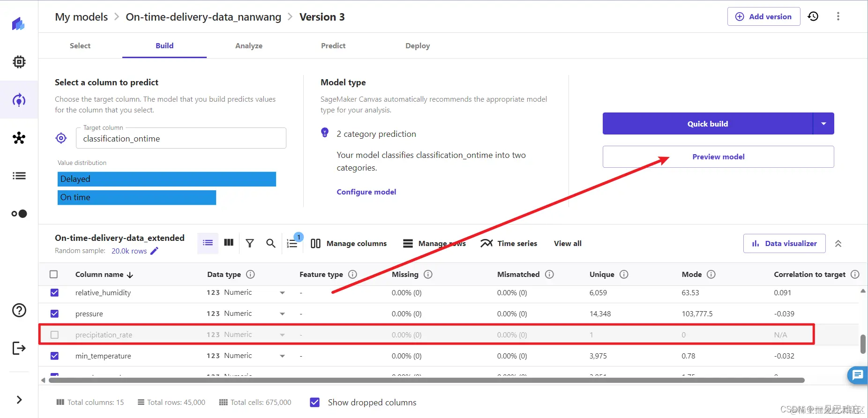
Task: Click the Correlation to target info icon
Action: pyautogui.click(x=855, y=274)
